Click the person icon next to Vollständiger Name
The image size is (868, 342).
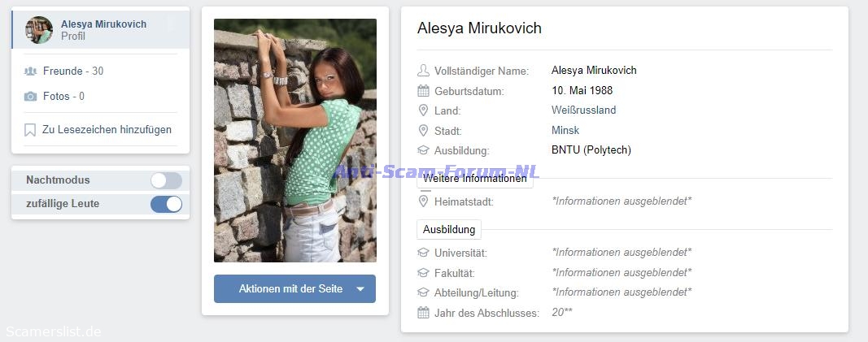423,71
